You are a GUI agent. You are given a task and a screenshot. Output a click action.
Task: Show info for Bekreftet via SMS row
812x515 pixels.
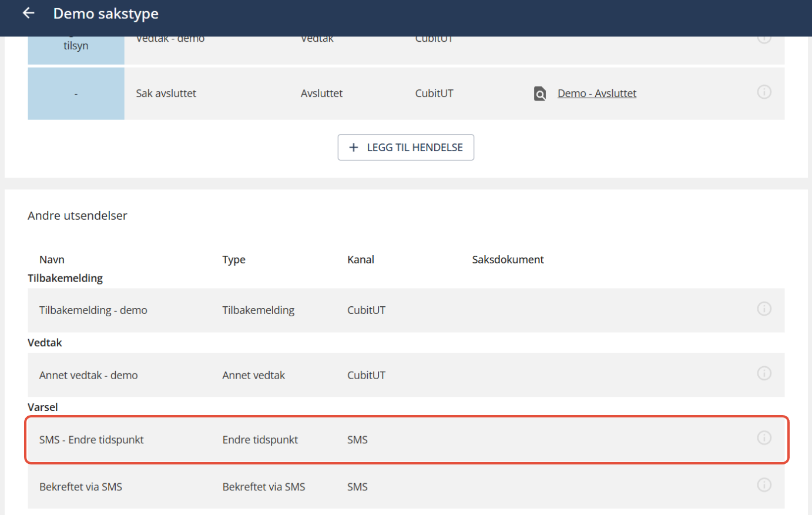click(x=764, y=485)
